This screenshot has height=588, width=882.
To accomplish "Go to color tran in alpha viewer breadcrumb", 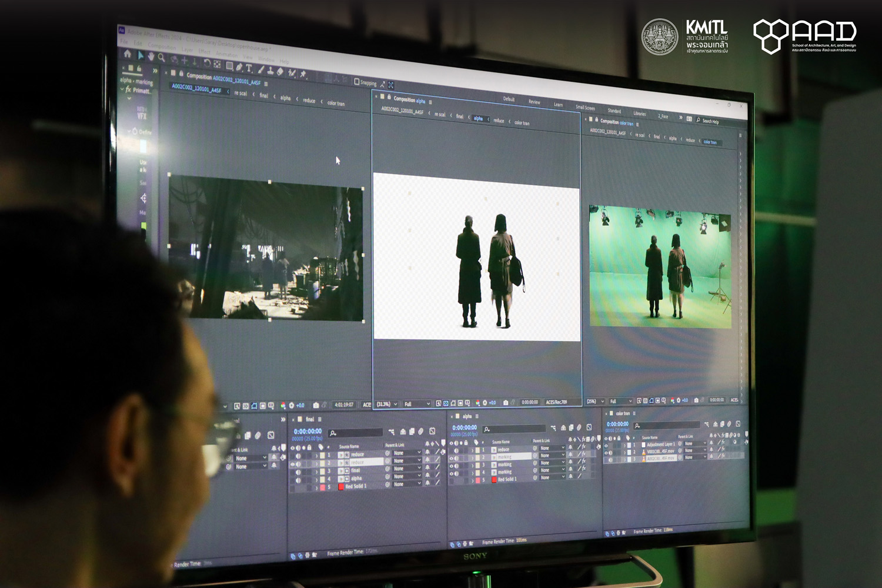I will 522,123.
